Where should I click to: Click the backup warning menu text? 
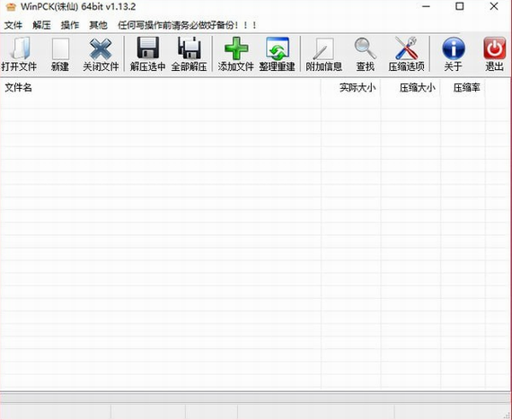point(188,25)
